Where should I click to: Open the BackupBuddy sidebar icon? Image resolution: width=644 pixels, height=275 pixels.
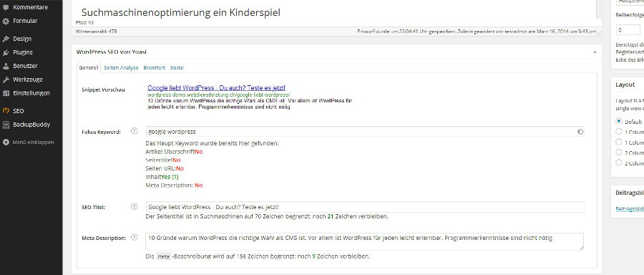coord(6,125)
